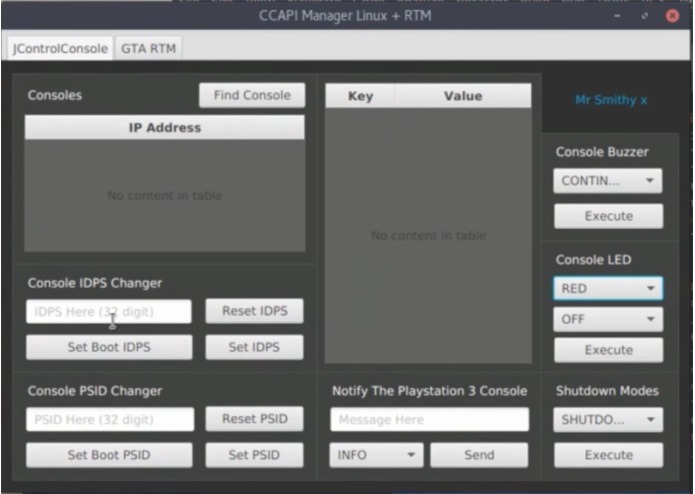Open the SHUTDO... shutdown modes dropdown
This screenshot has height=494, width=695.
(608, 420)
